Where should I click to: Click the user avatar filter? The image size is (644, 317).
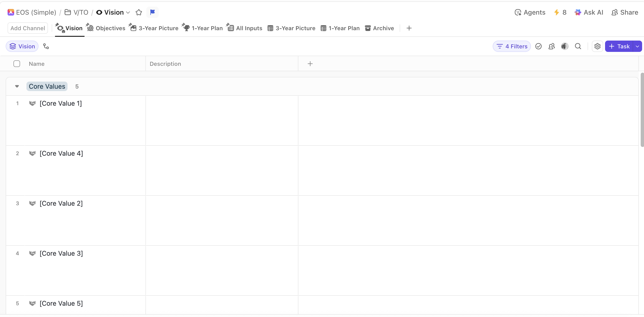[x=564, y=46]
